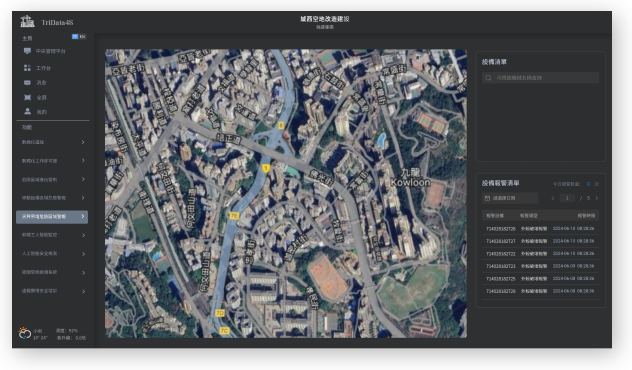The height and width of the screenshot is (370, 632).
Task: Click the 報警類型 column header
Action: tap(529, 216)
